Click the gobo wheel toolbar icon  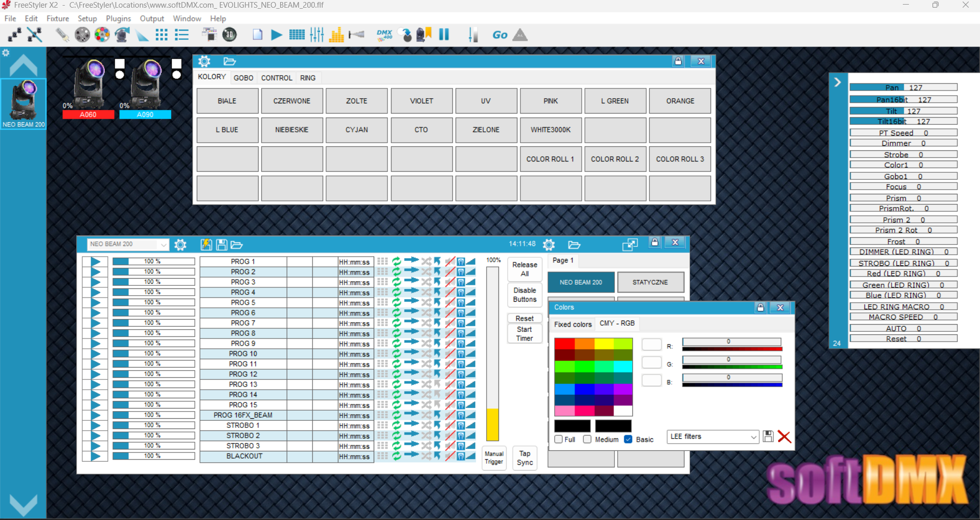[x=82, y=35]
